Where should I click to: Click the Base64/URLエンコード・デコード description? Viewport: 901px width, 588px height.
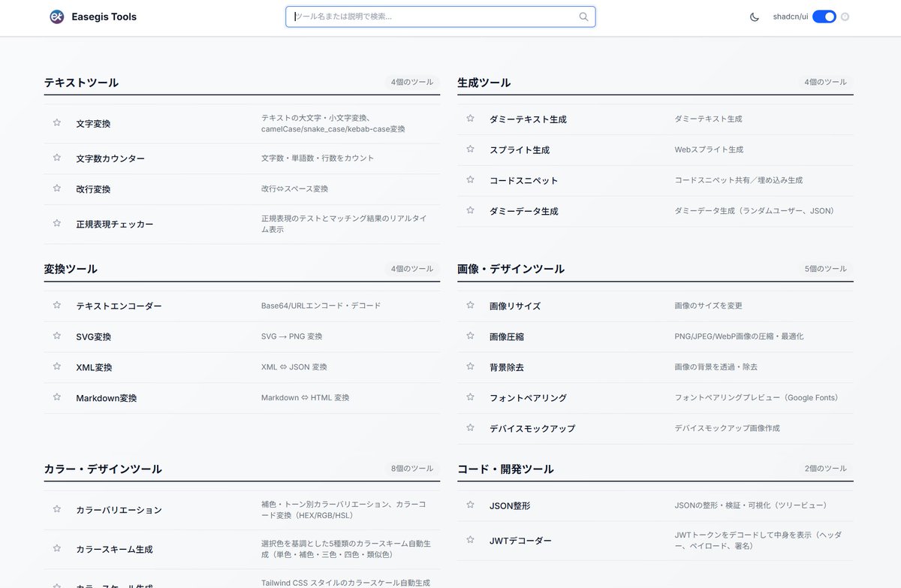(x=321, y=306)
